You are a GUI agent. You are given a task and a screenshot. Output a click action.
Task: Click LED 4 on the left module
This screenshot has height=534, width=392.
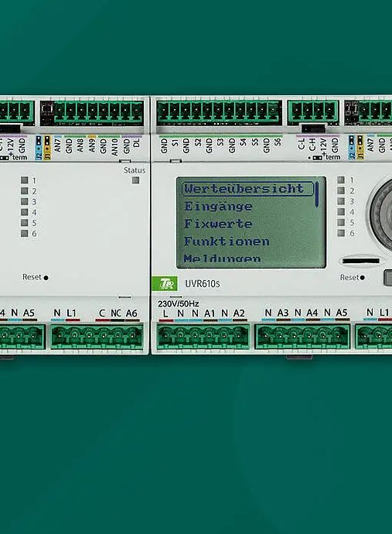coord(24,212)
